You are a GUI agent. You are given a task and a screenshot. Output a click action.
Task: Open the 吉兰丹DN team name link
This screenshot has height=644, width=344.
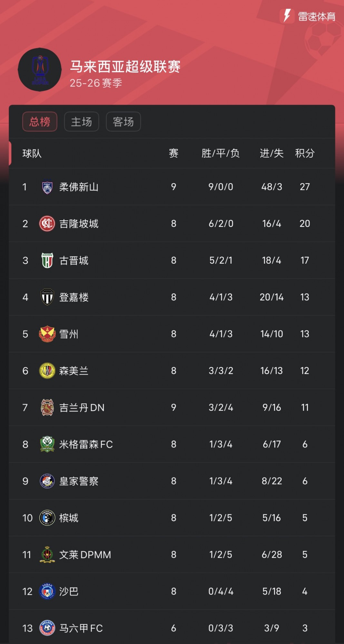(82, 408)
